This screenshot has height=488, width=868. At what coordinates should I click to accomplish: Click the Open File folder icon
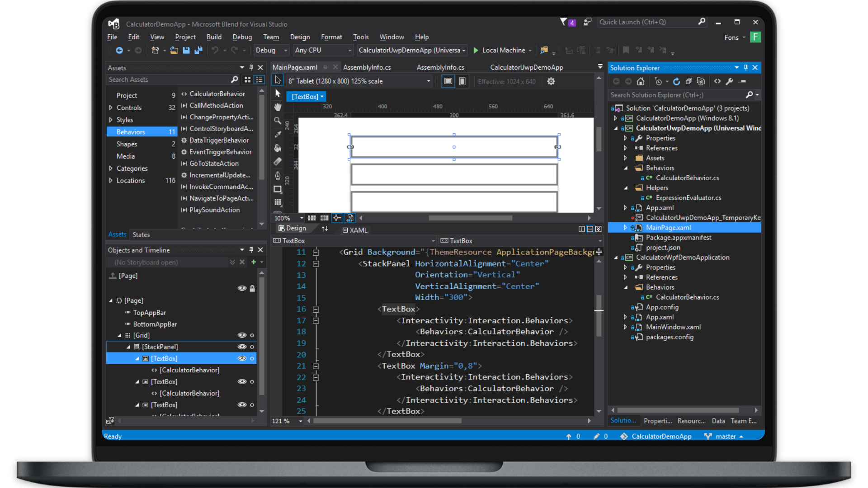click(174, 50)
